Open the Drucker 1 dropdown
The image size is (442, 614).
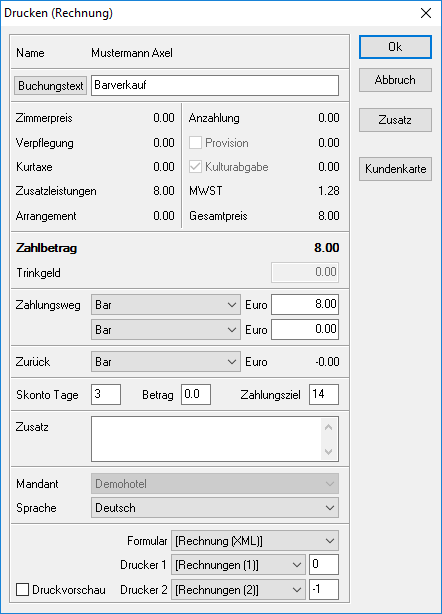point(238,565)
